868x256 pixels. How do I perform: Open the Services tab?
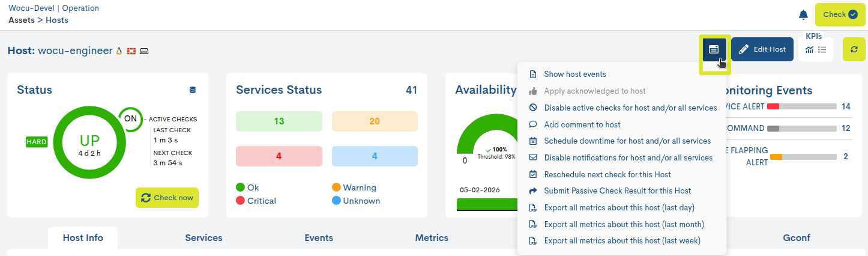203,238
